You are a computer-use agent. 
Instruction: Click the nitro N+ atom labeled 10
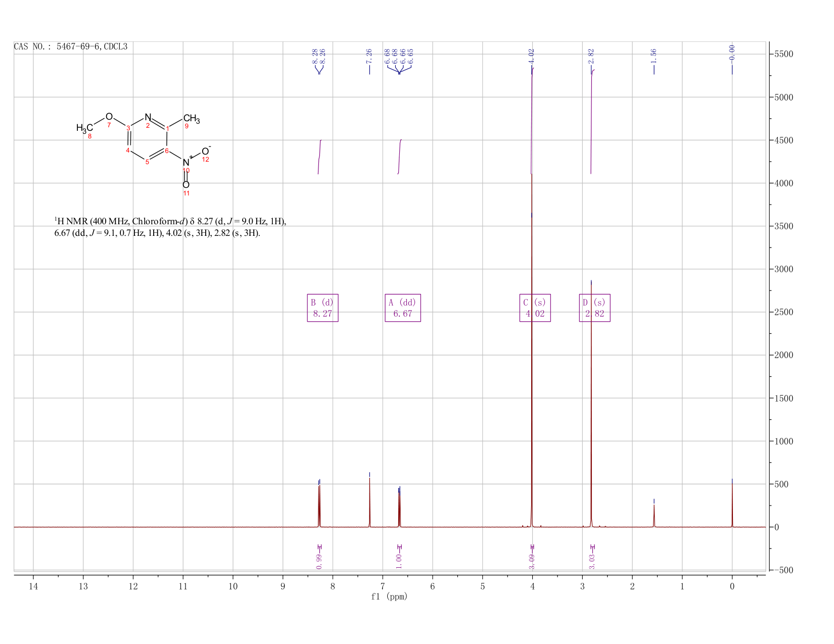tap(187, 162)
